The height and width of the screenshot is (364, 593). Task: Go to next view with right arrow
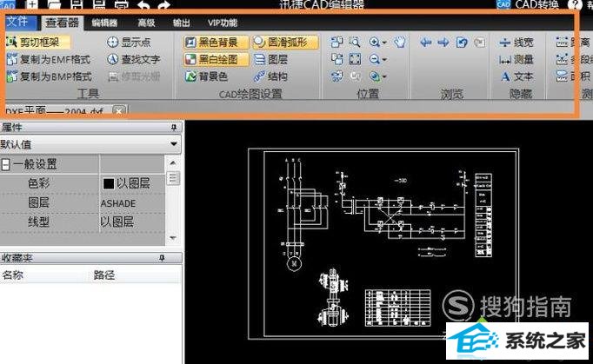coord(443,42)
